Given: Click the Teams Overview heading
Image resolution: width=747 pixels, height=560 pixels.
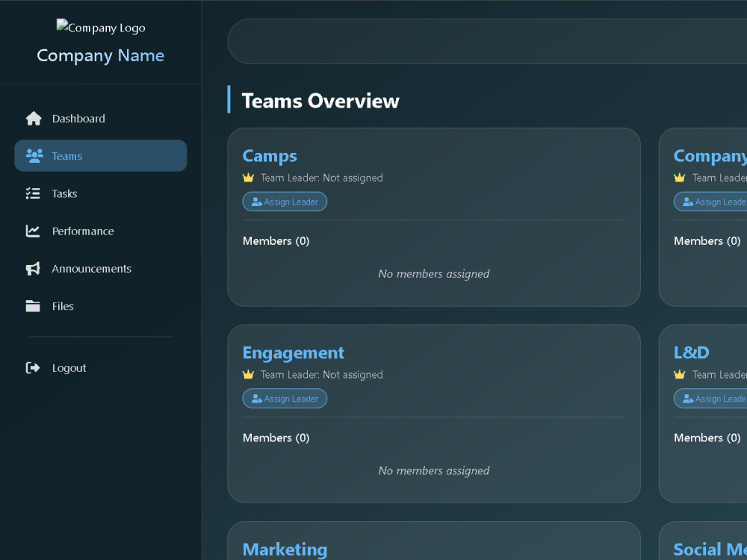Looking at the screenshot, I should pos(320,101).
